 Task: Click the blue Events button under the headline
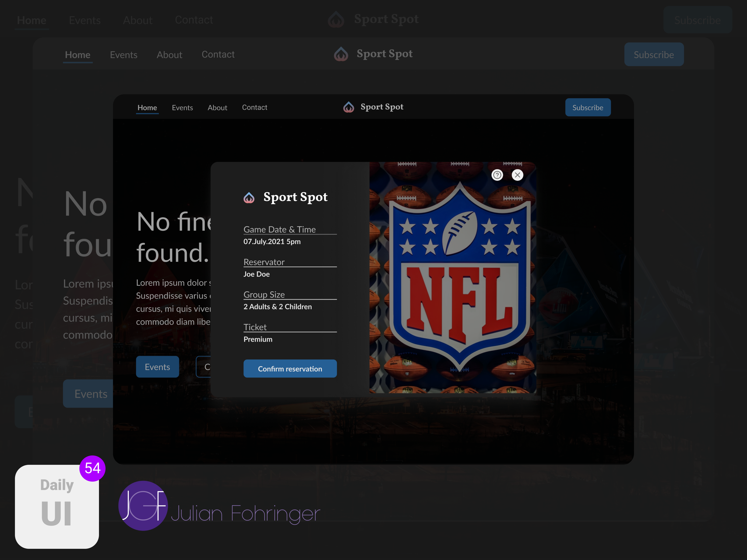click(x=157, y=367)
